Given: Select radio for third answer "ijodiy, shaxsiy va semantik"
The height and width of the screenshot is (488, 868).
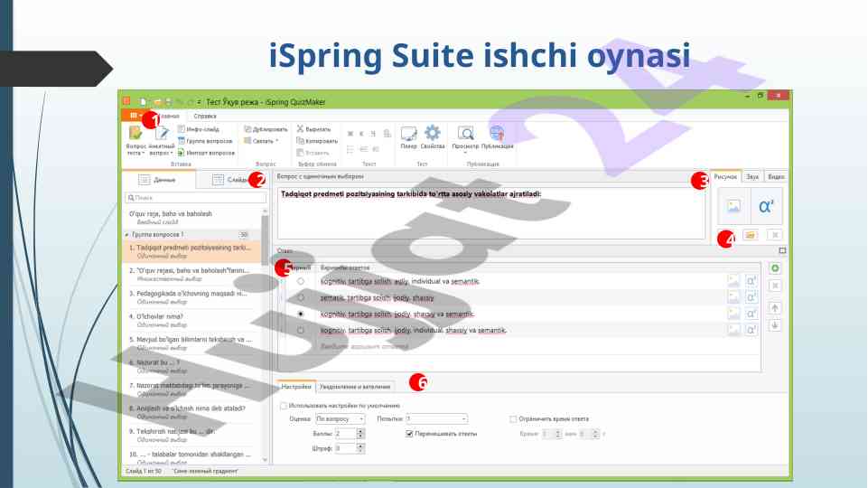Looking at the screenshot, I should point(301,314).
